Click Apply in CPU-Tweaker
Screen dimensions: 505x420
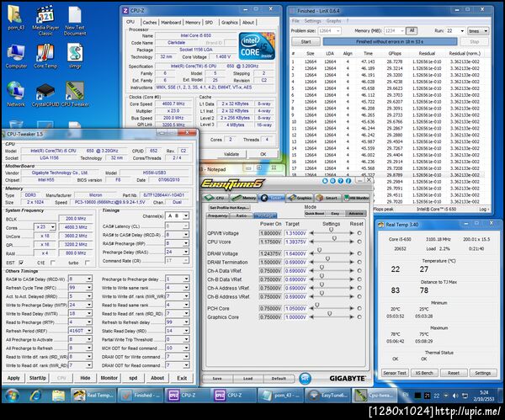13,378
